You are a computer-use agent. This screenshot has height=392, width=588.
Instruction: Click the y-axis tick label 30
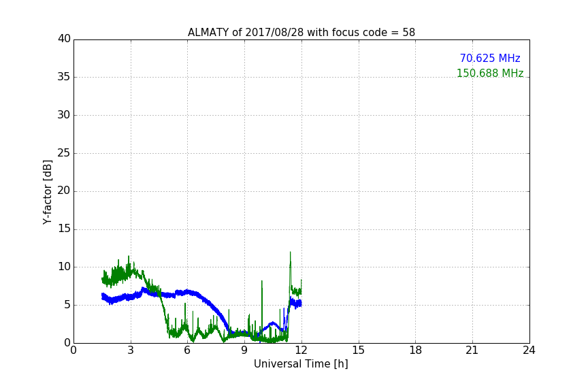(64, 115)
